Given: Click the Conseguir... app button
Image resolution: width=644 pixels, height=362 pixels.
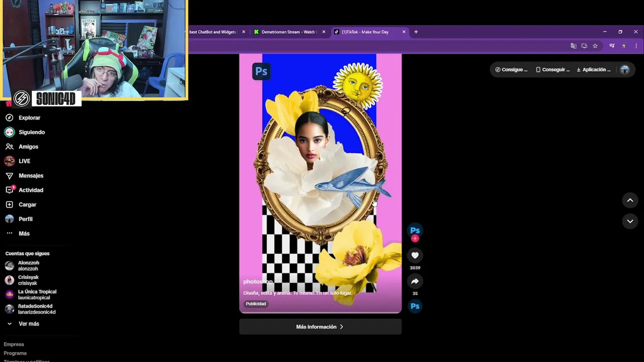Looking at the screenshot, I should 553,70.
